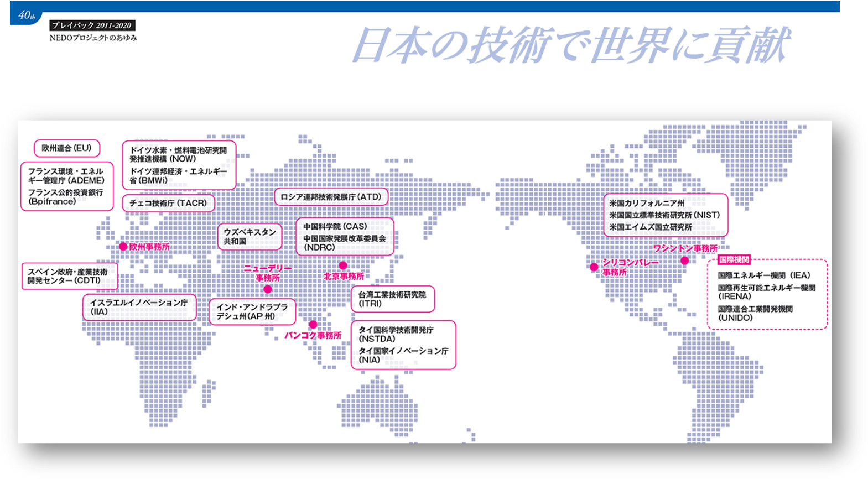Click the 北京事務所 pink location dot

[343, 265]
